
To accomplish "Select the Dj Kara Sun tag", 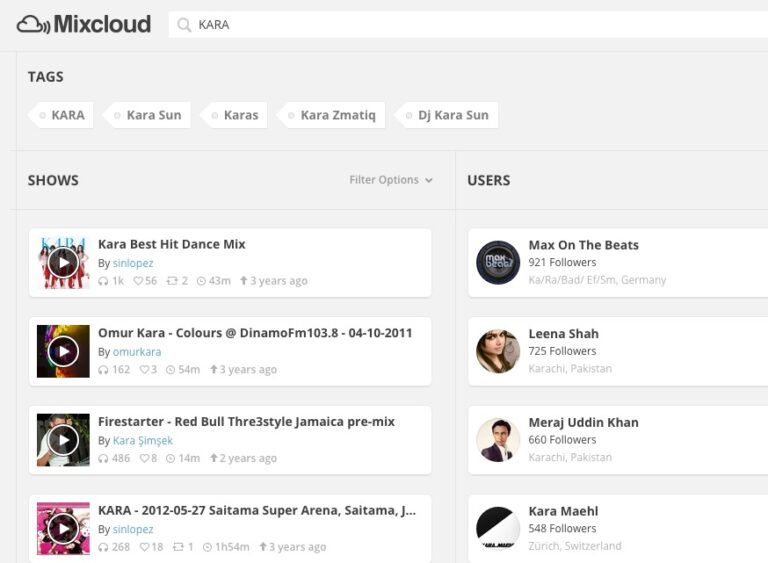I will click(446, 115).
